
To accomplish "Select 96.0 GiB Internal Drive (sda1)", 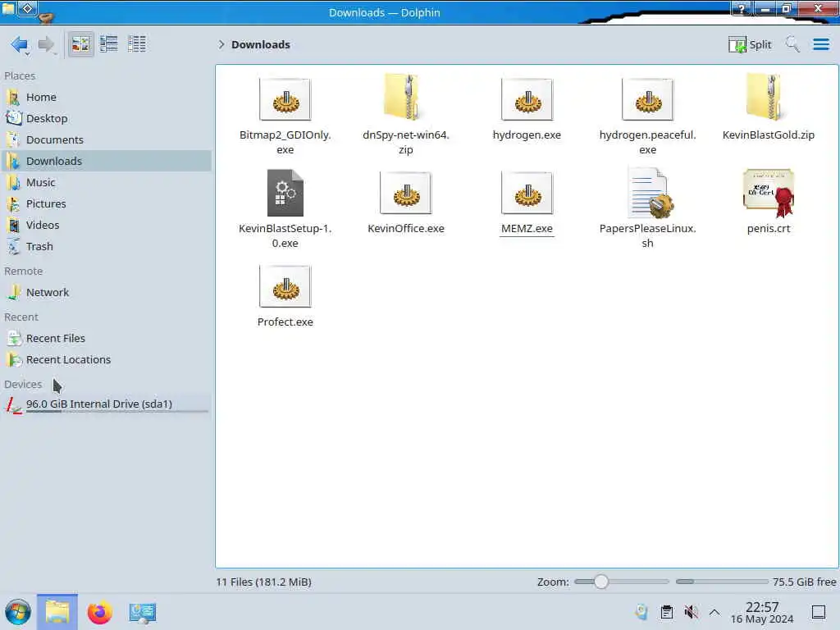I will (x=107, y=404).
